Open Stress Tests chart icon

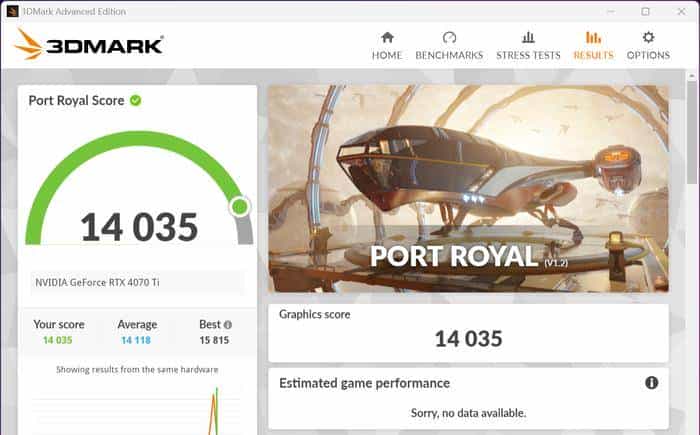(528, 37)
